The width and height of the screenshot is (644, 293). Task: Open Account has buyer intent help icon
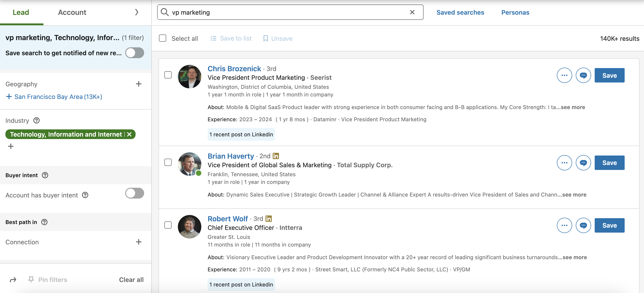85,195
